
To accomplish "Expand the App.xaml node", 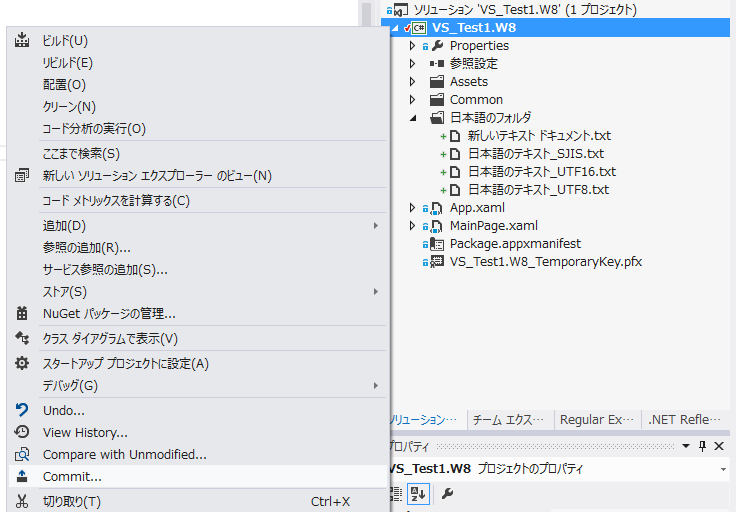I will (x=412, y=208).
